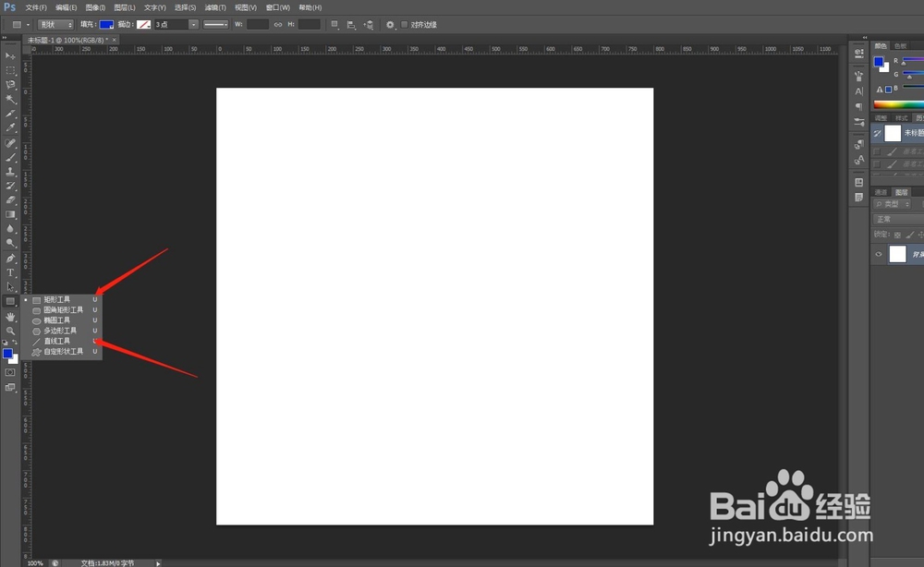
Task: Select the History Brush tool
Action: click(x=10, y=186)
